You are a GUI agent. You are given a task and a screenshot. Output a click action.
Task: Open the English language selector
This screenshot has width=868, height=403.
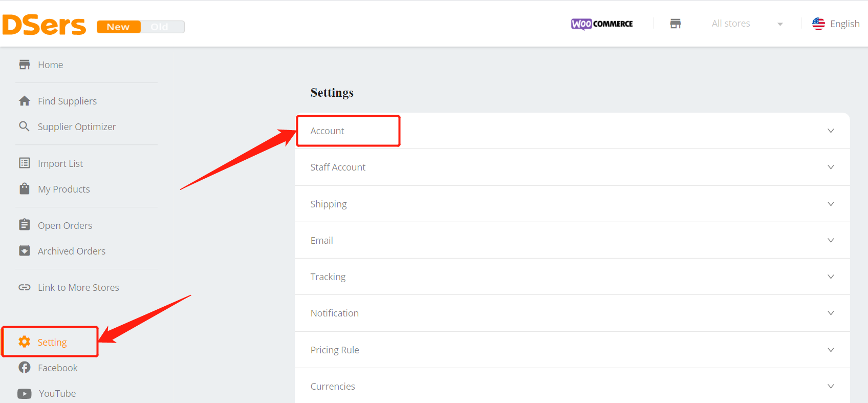click(x=844, y=24)
